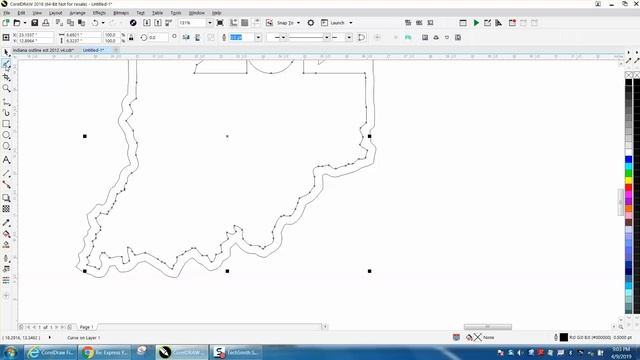Toggle full-screen preview

(220, 23)
